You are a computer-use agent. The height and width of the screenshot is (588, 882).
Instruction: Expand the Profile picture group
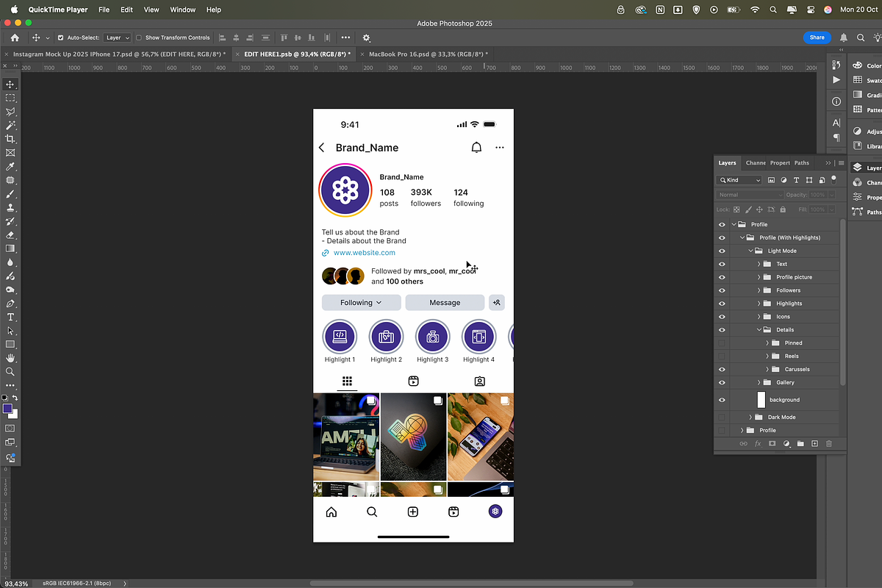759,277
